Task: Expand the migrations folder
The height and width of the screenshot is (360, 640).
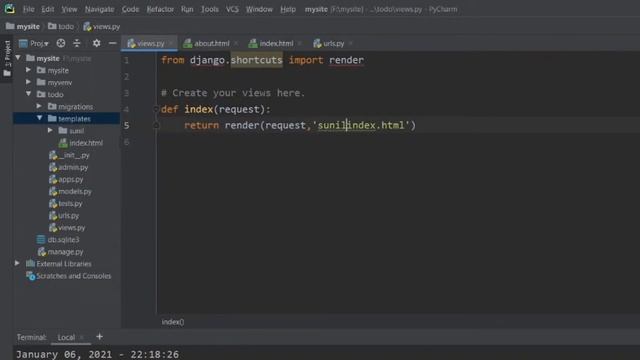Action: click(39, 106)
